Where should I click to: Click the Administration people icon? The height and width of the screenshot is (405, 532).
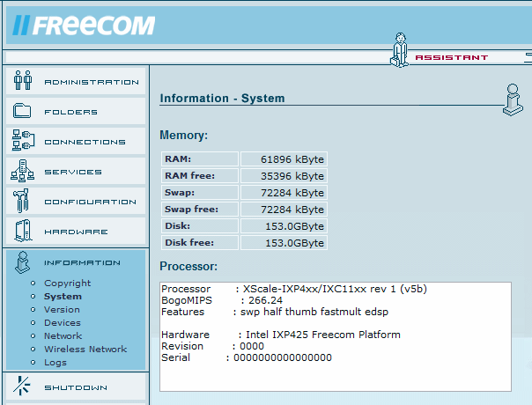tap(23, 81)
